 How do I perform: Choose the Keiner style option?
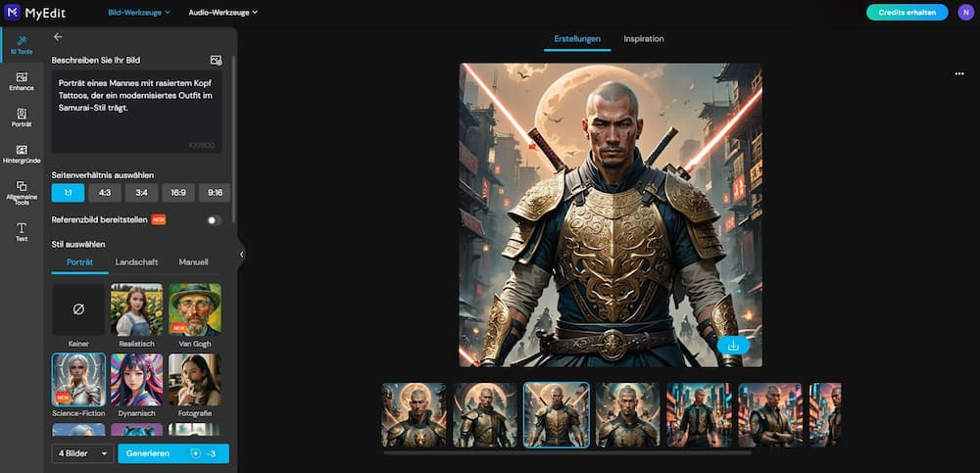[78, 309]
